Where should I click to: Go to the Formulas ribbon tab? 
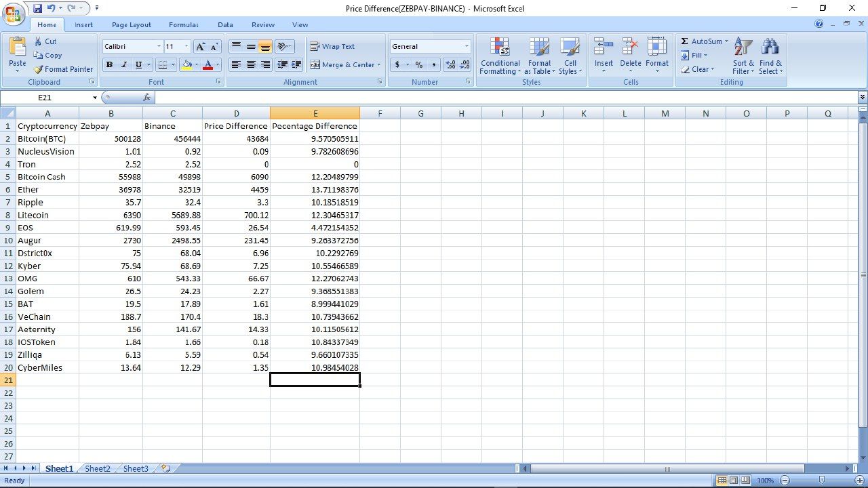(184, 24)
